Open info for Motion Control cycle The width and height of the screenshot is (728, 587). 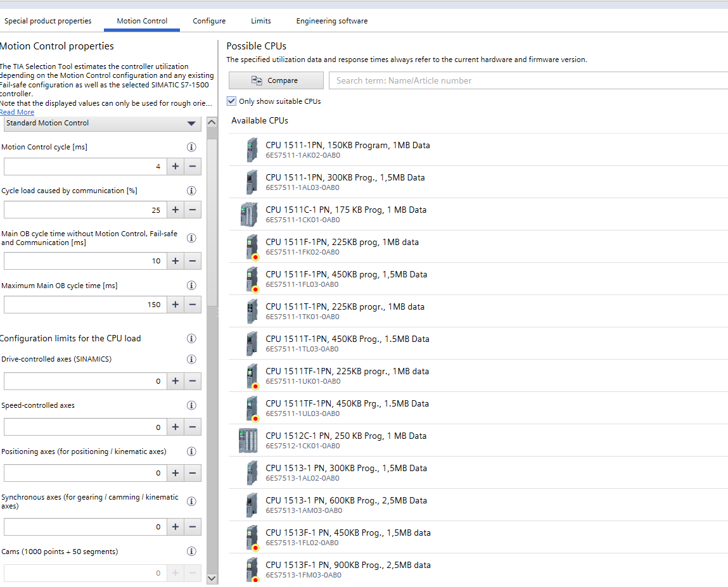[x=191, y=147]
